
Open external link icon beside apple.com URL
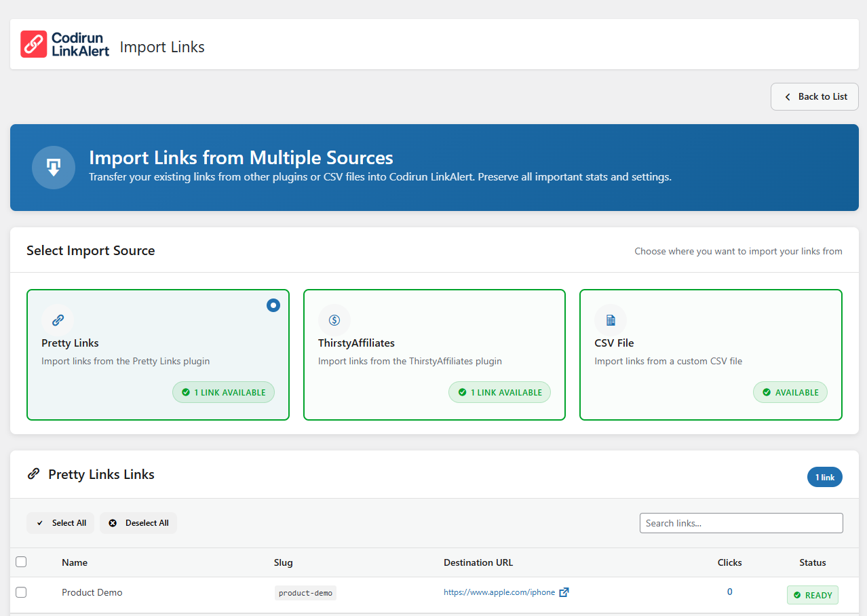point(564,592)
